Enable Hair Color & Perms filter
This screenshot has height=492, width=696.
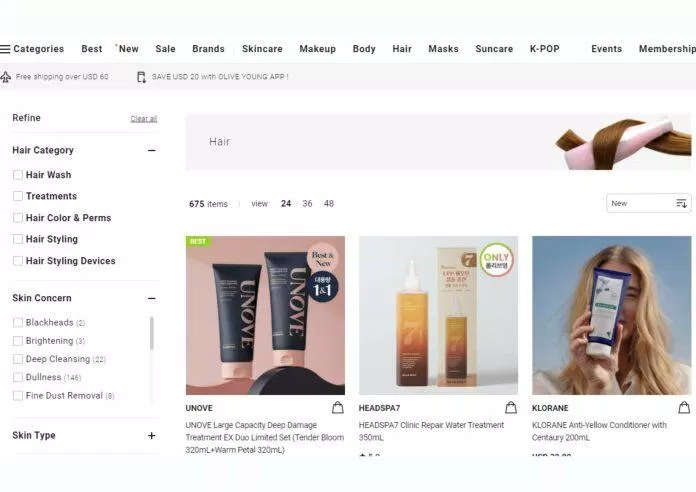point(18,218)
